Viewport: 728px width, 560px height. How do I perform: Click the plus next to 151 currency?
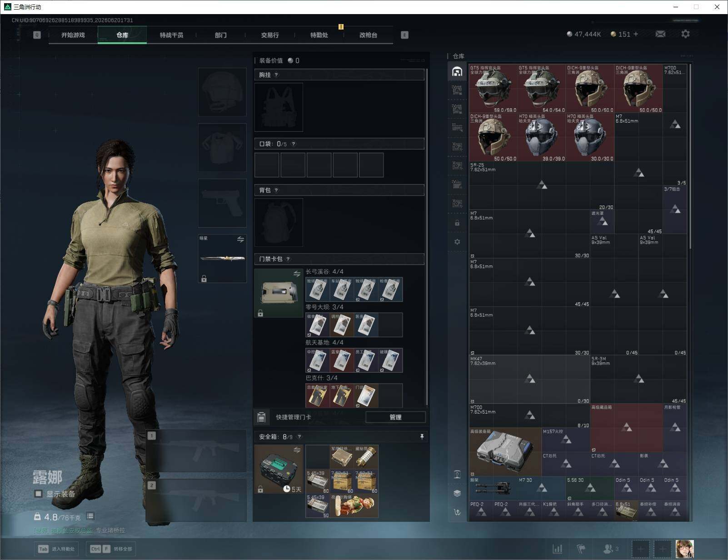point(636,34)
